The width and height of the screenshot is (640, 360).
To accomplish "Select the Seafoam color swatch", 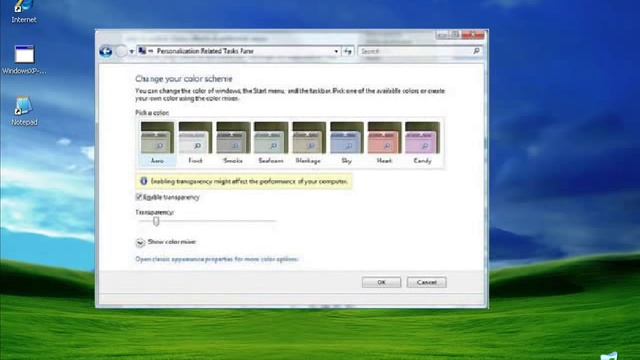I will [x=271, y=143].
